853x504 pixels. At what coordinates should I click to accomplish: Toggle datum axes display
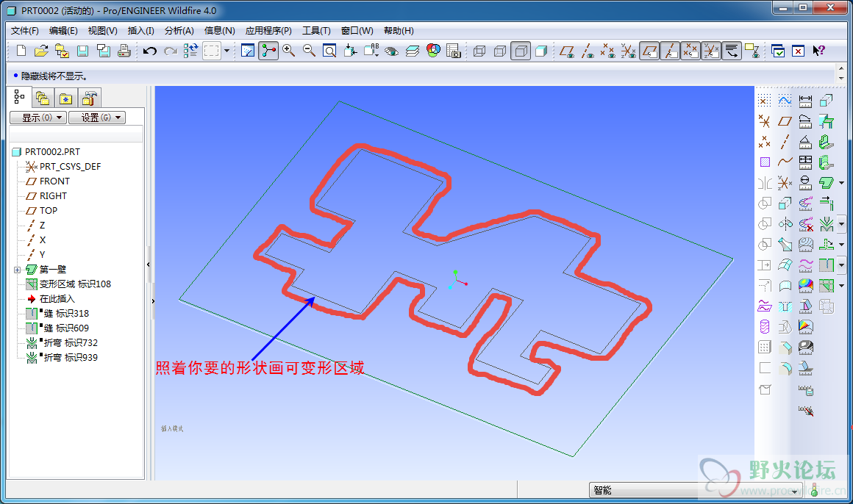[588, 51]
